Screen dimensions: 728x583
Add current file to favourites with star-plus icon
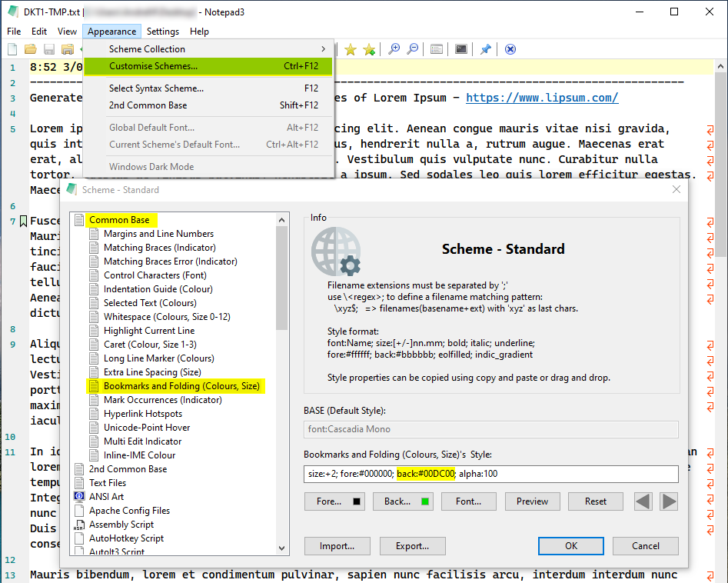(369, 48)
